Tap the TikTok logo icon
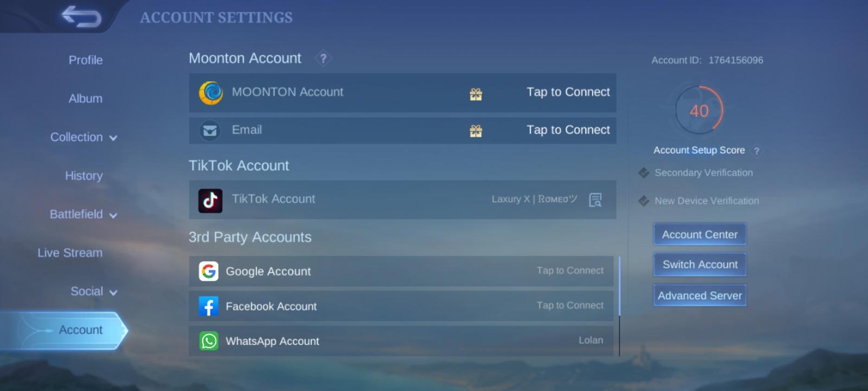The width and height of the screenshot is (868, 391). (210, 200)
